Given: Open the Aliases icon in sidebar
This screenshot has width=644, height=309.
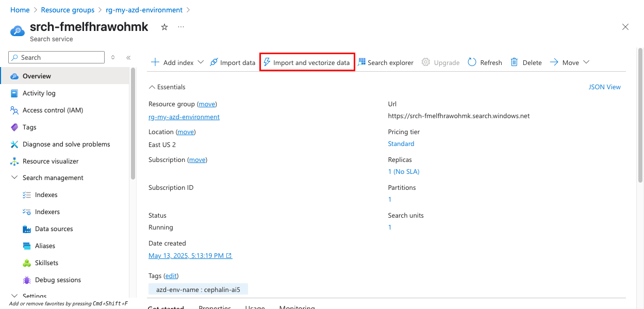Looking at the screenshot, I should [27, 246].
